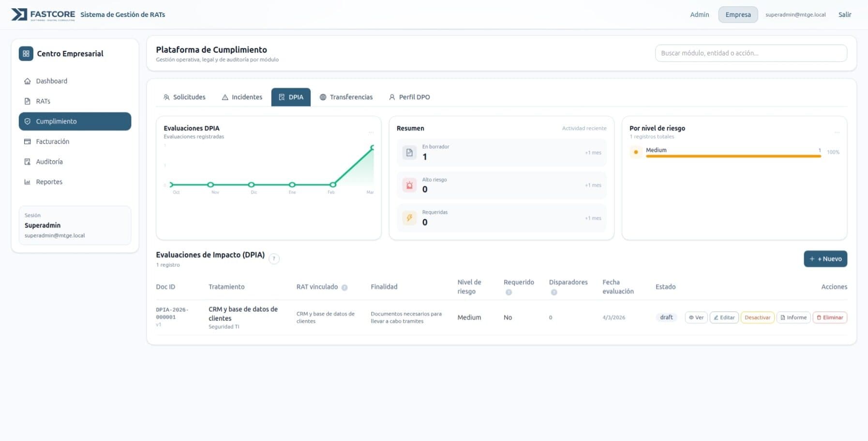
Task: Open options menu on Evaluaciones DPIA card
Action: (x=371, y=132)
